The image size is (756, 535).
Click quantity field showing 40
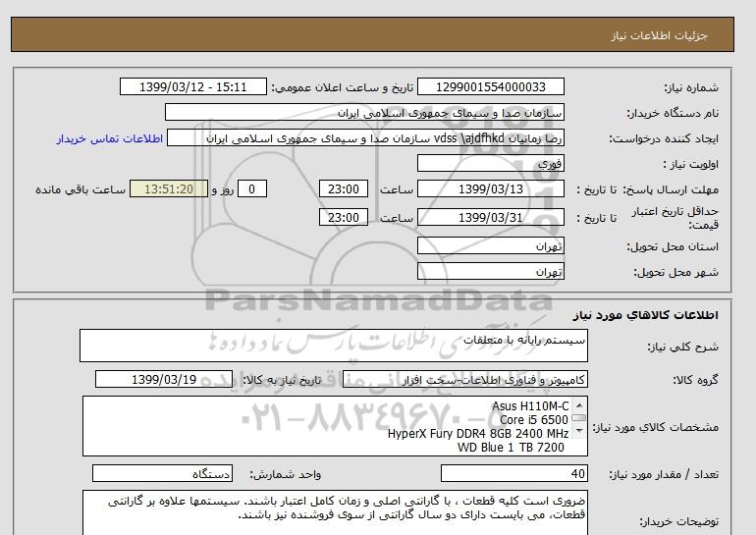pos(513,474)
